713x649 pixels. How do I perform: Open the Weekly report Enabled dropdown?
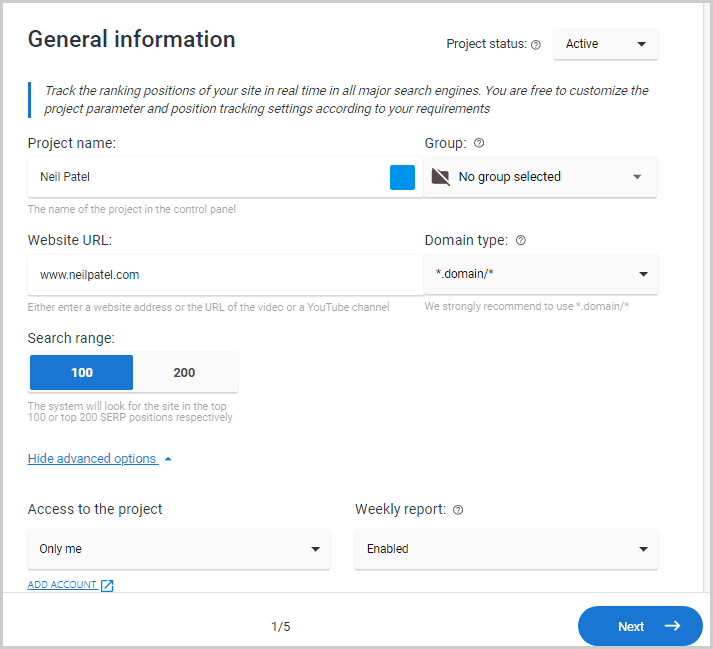[x=506, y=549]
